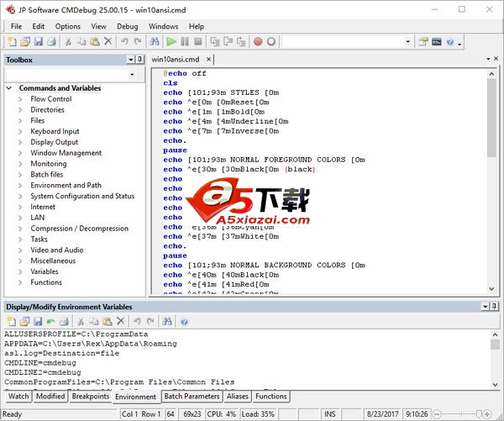Open Find with main toolbar binoculars
The width and height of the screenshot is (504, 421).
(155, 41)
